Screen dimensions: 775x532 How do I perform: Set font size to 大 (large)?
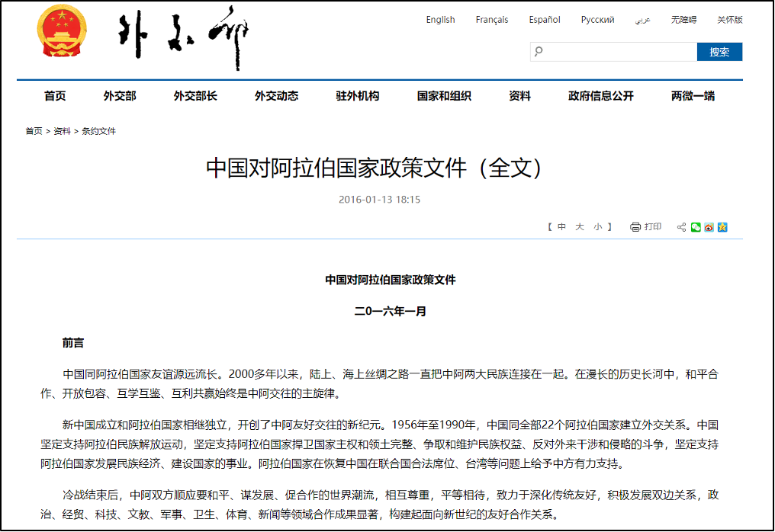pos(580,227)
